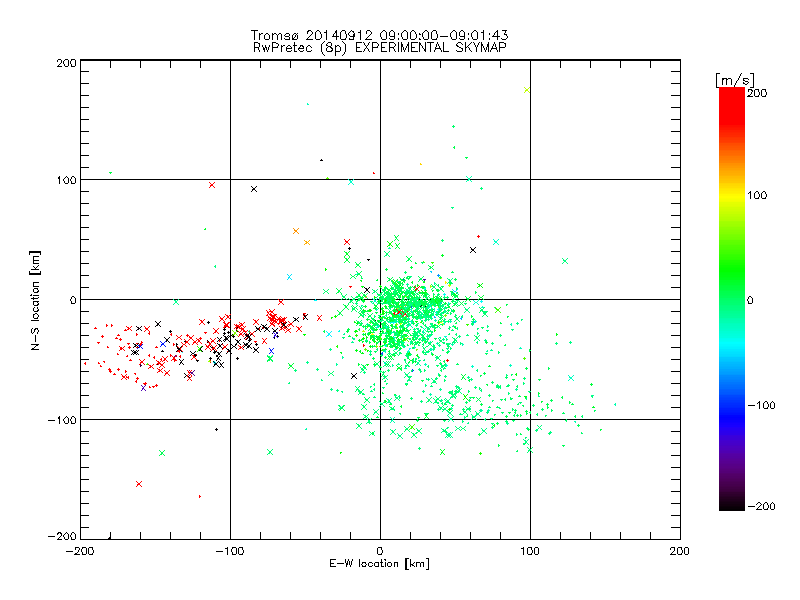
Task: Click the black X marker right of the red X near y=100
Action: [x=254, y=189]
